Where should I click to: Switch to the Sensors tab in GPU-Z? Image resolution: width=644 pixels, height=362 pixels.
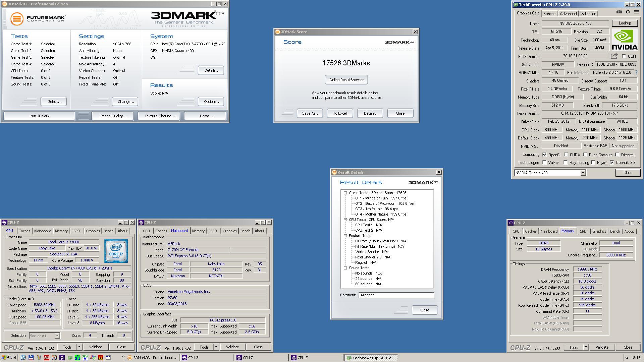[550, 14]
